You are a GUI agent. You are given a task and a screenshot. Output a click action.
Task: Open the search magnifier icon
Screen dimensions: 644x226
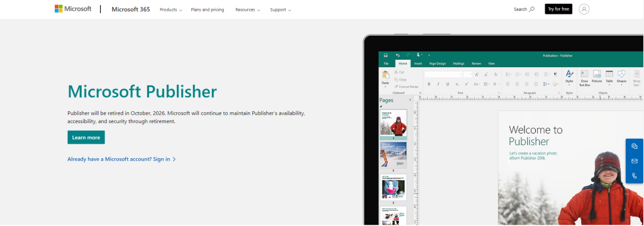532,9
